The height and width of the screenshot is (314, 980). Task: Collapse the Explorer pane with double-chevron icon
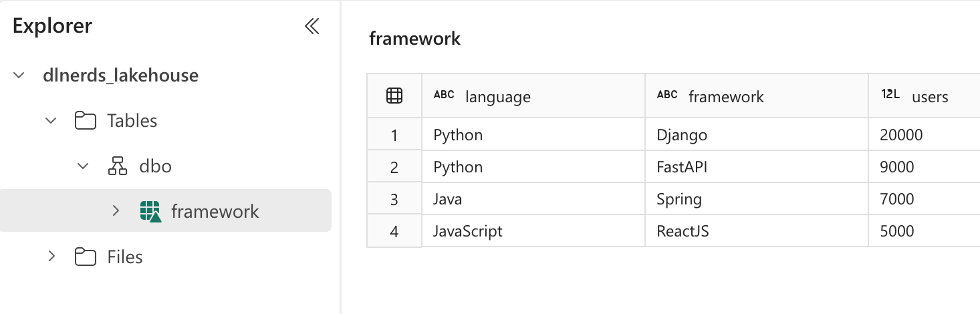click(x=312, y=26)
